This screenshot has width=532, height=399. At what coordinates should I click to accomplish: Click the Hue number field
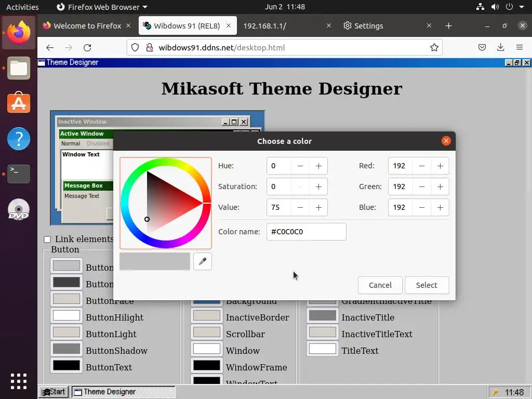tap(278, 166)
